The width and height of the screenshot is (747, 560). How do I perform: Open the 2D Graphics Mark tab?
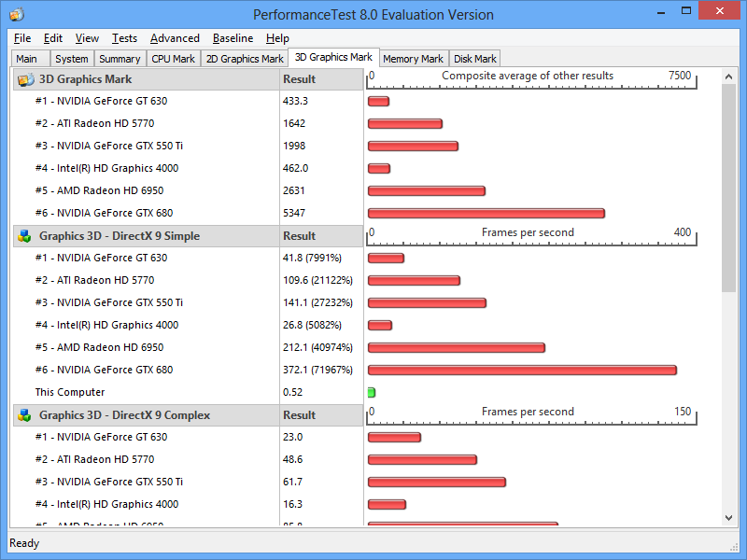click(x=245, y=59)
